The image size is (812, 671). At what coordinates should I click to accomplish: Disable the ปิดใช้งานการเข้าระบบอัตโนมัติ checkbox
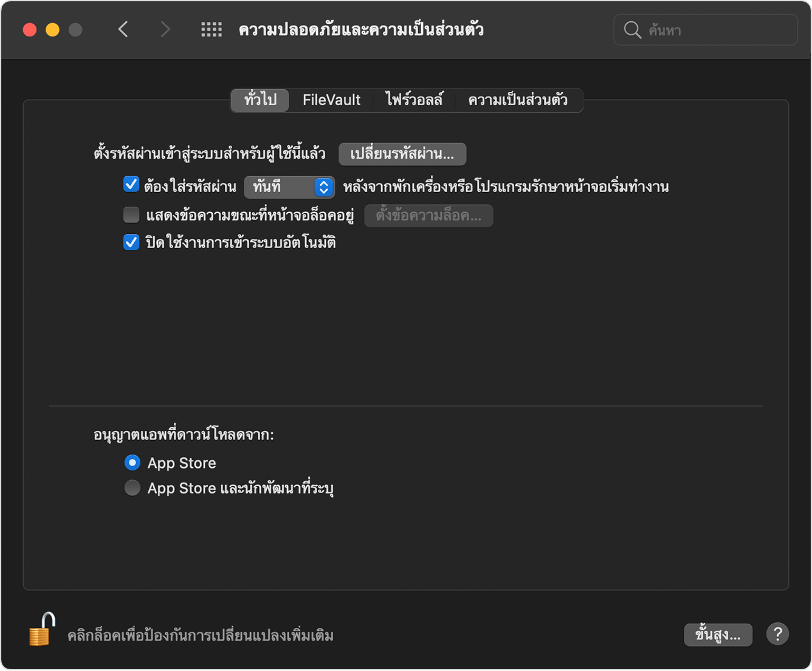pos(131,242)
